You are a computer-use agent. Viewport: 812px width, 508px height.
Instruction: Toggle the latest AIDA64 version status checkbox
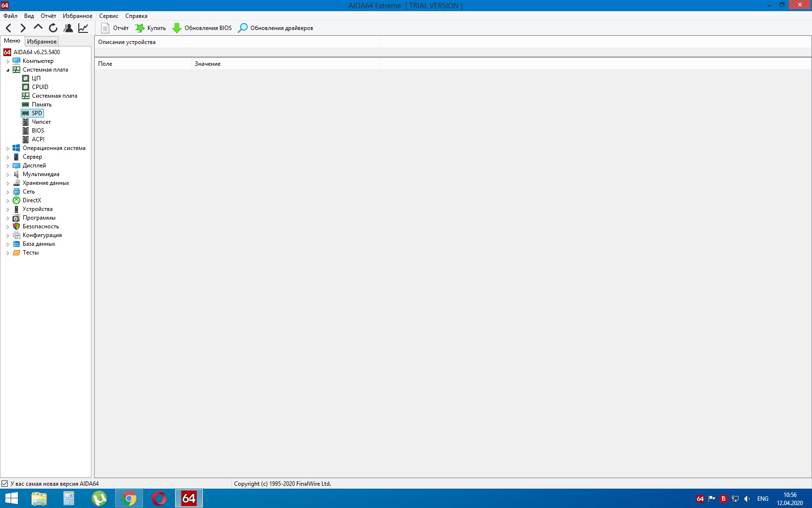5,484
